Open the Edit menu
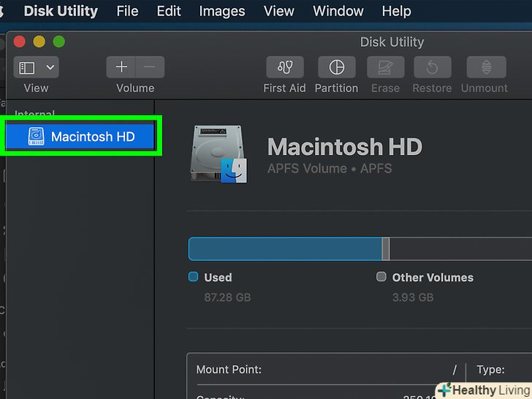This screenshot has width=532, height=399. tap(169, 11)
